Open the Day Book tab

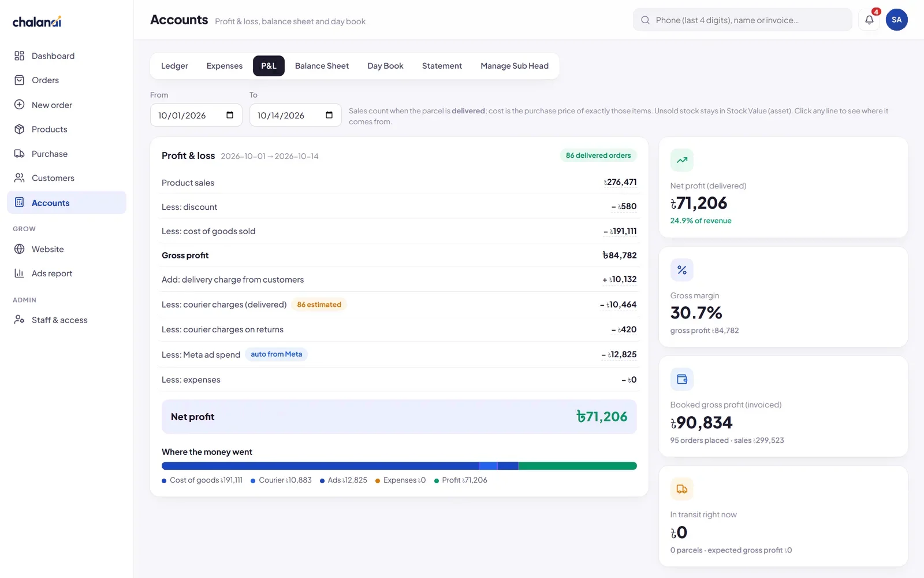385,66
